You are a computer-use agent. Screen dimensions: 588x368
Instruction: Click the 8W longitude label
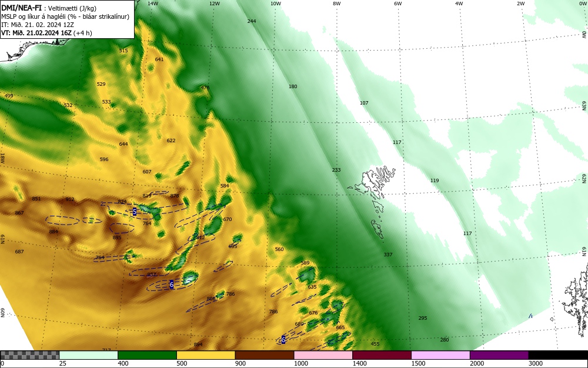337,4
